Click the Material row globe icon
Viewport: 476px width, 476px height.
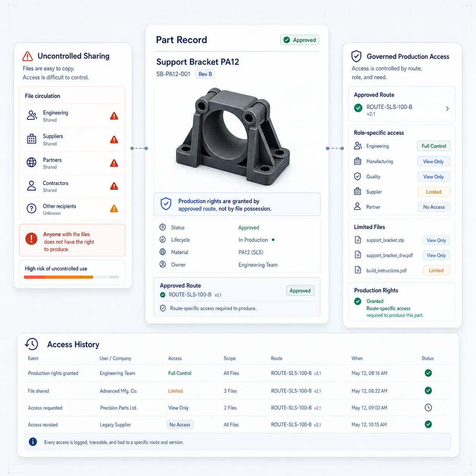tap(162, 252)
